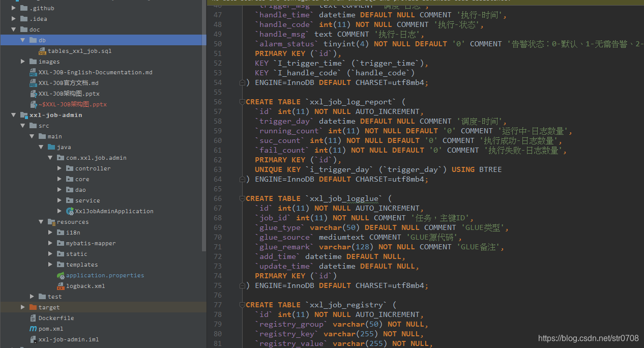Expand the mybatis-mapper folder arrow
This screenshot has height=348, width=644.
click(x=50, y=243)
